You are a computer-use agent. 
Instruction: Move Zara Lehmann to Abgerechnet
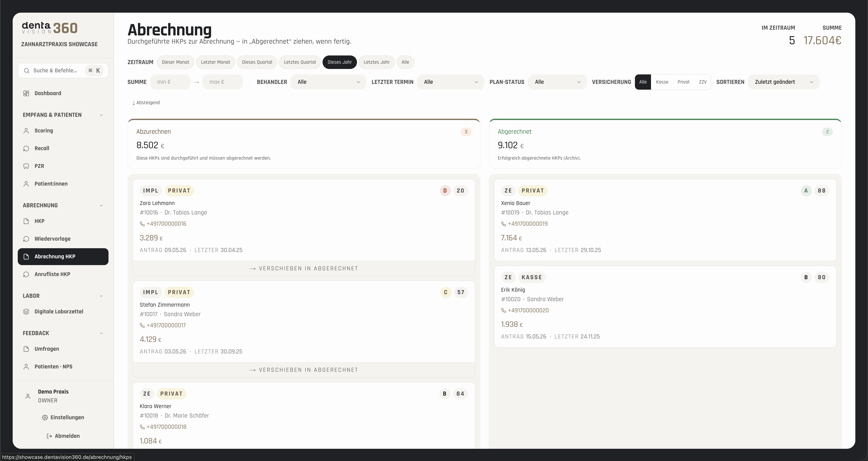(304, 268)
